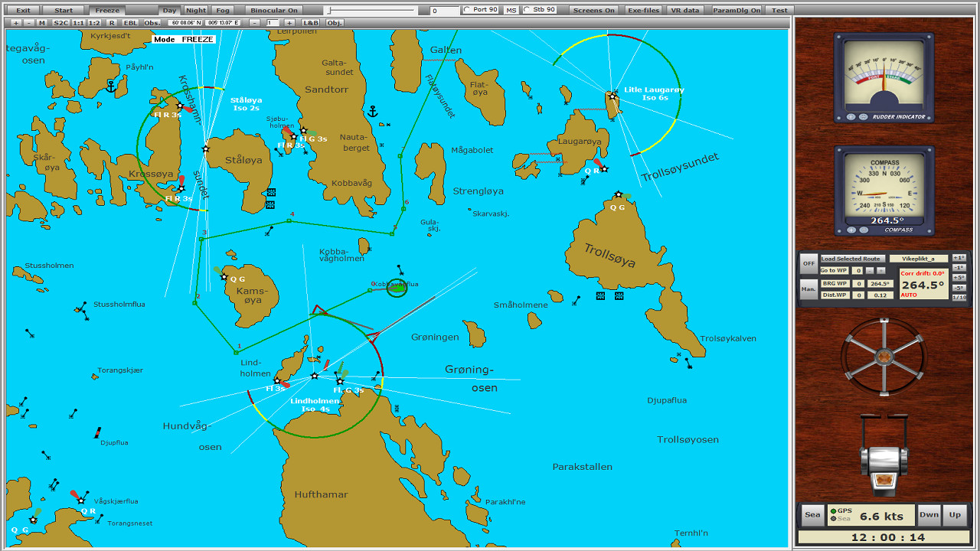Click the Obj. toolbar icon

click(x=334, y=22)
